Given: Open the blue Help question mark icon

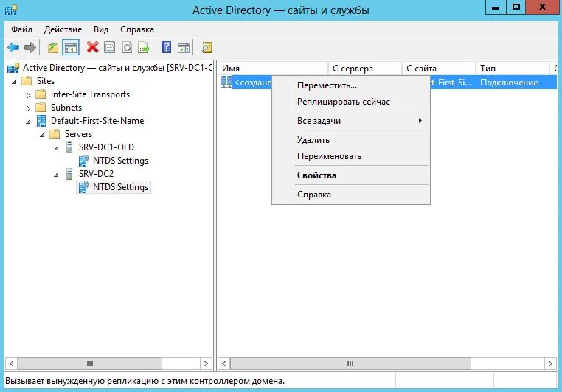Looking at the screenshot, I should pos(166,47).
